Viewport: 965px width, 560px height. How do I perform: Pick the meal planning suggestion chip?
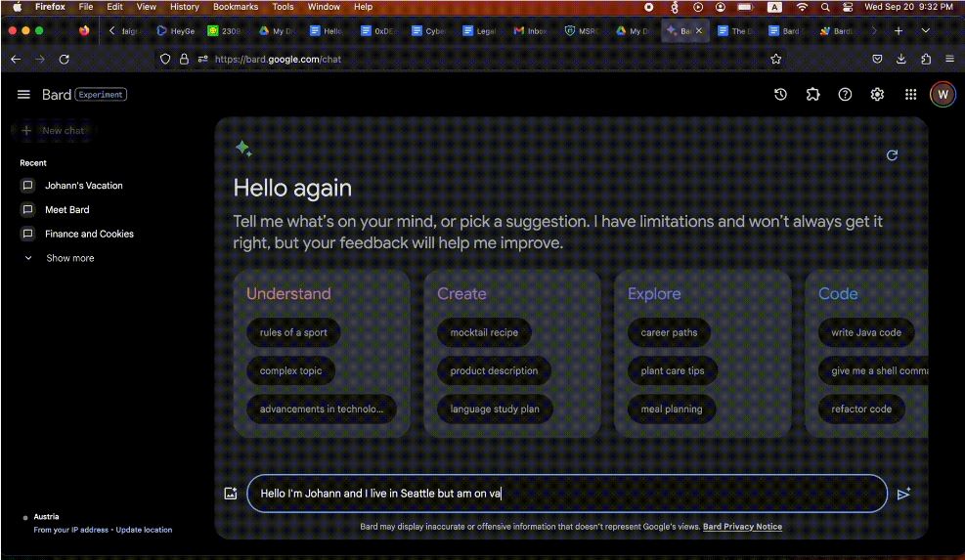pos(672,409)
